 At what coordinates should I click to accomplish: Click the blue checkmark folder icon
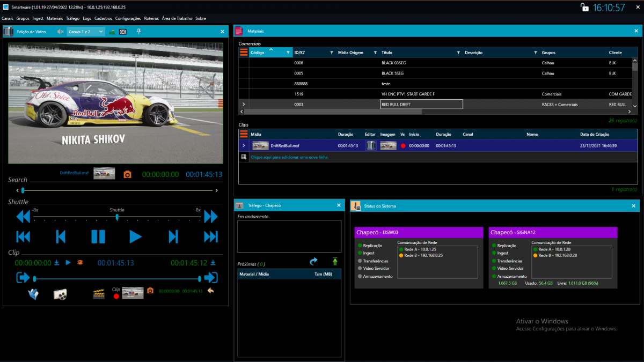click(33, 294)
